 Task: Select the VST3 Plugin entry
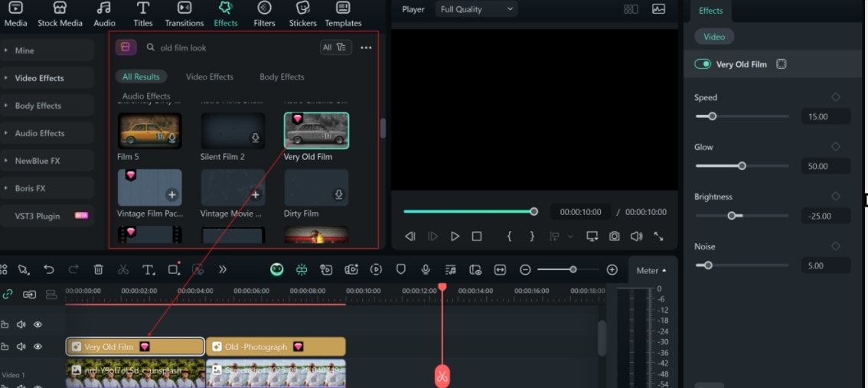(x=47, y=216)
